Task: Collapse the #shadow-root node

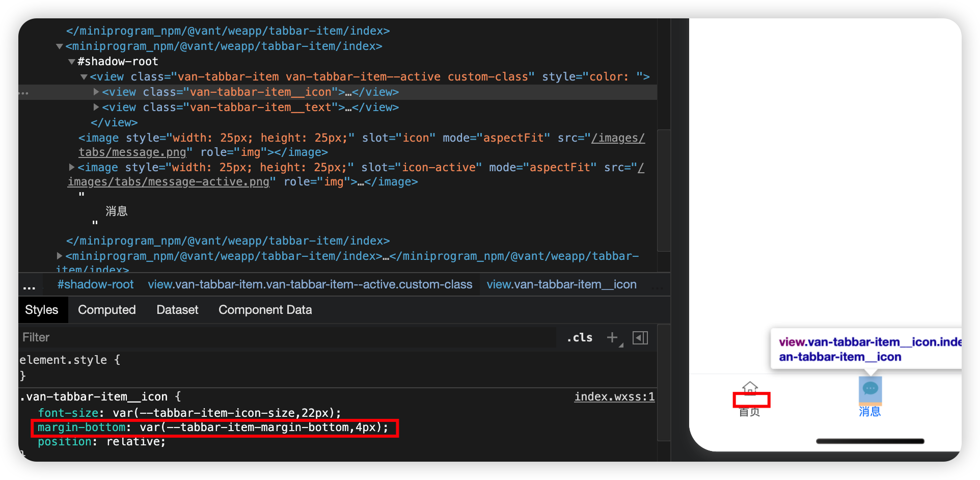Action: click(x=72, y=62)
